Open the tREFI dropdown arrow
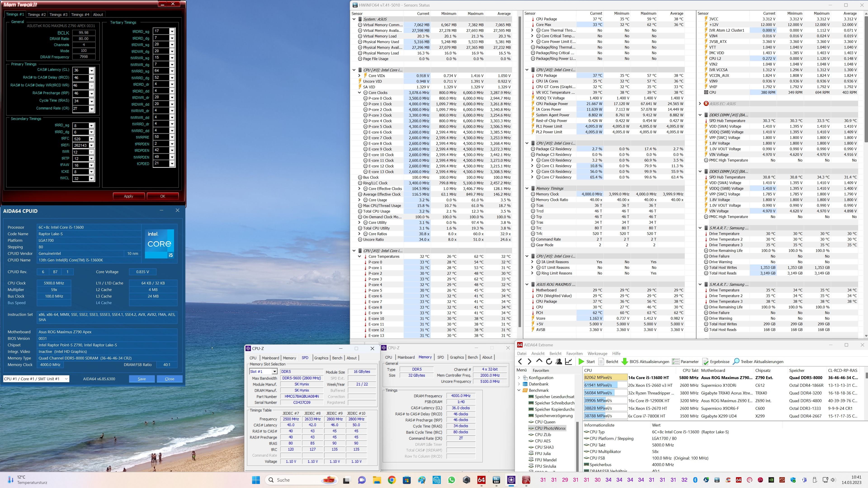The height and width of the screenshot is (488, 868). [91, 145]
